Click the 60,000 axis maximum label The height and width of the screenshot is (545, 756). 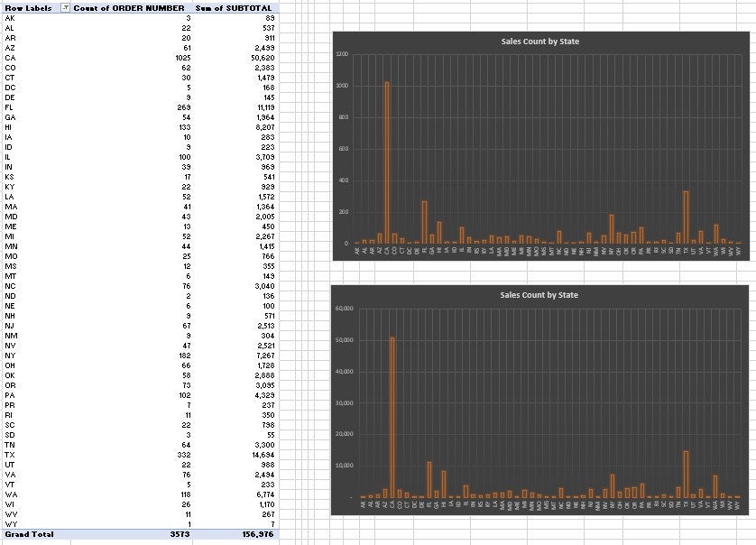pos(345,309)
